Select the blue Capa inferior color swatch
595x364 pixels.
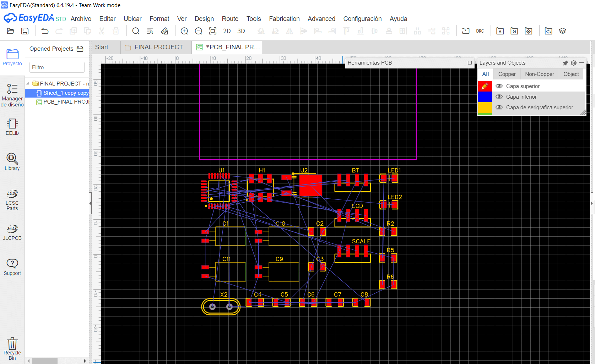pyautogui.click(x=485, y=96)
